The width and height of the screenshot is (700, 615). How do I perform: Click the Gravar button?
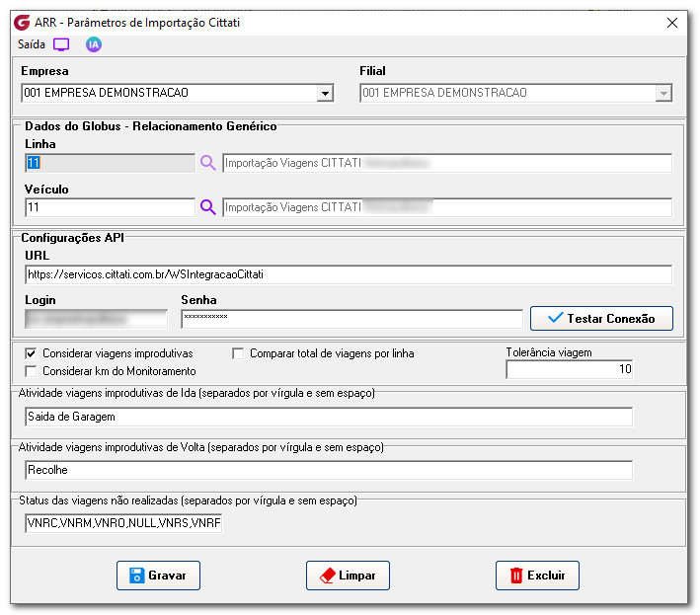159,576
